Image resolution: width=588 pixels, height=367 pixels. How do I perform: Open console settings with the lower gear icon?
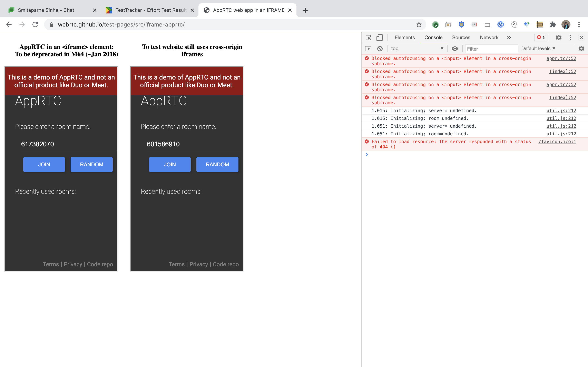click(581, 49)
